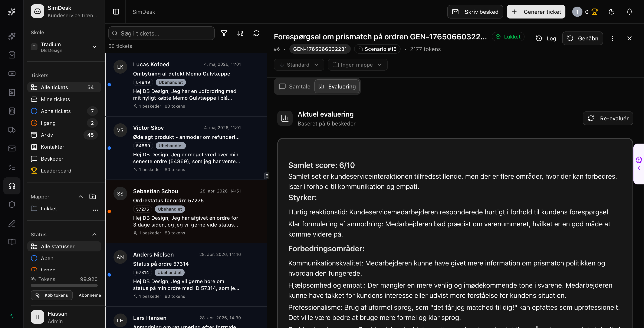644x328 pixels.
Task: Open Åbne tickets in the sidebar
Action: coord(64,111)
